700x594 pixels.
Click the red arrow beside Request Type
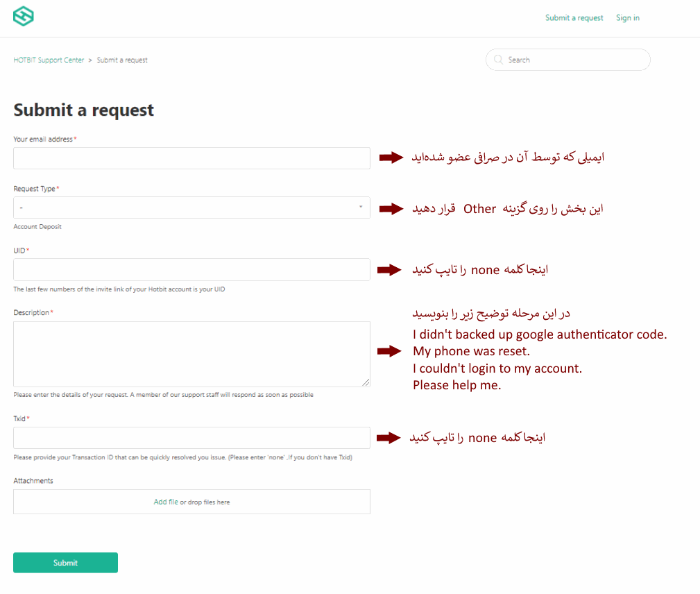[390, 207]
